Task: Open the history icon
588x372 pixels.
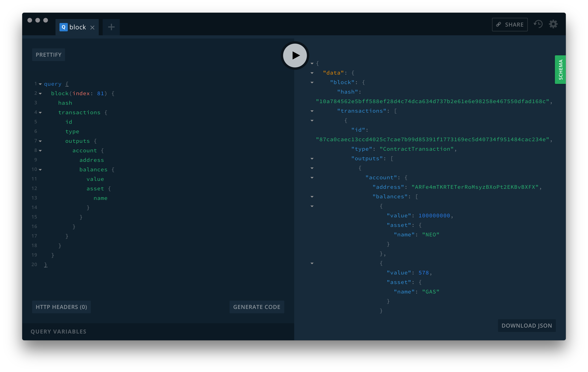Action: pyautogui.click(x=538, y=24)
